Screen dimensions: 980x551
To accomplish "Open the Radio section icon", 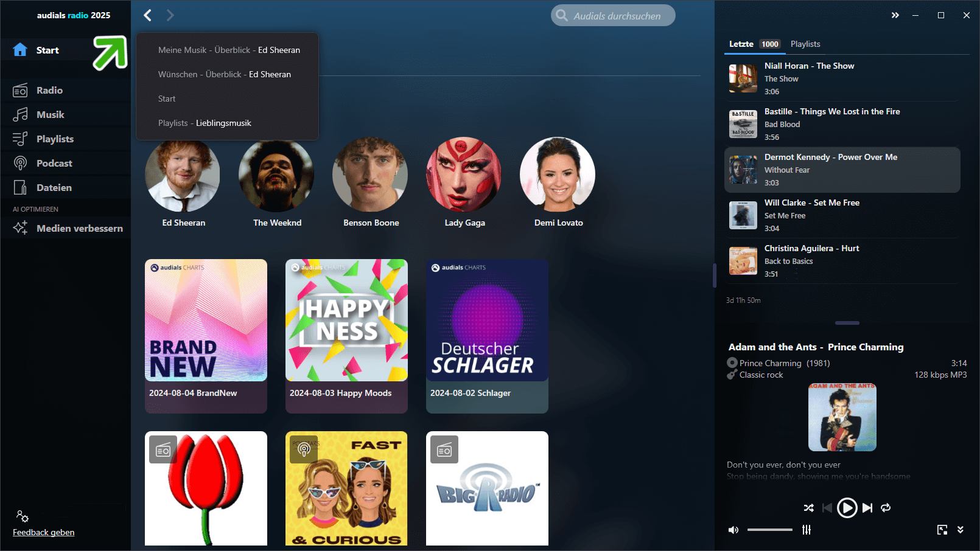I will coord(20,90).
